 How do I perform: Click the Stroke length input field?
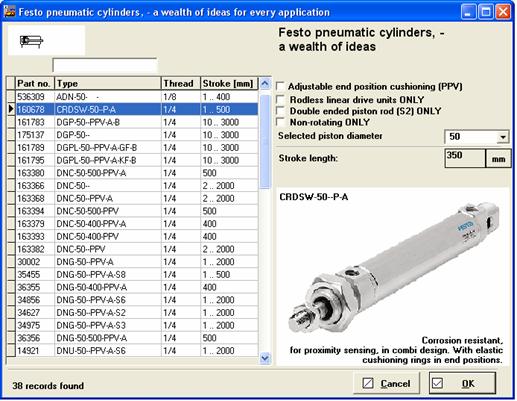465,158
